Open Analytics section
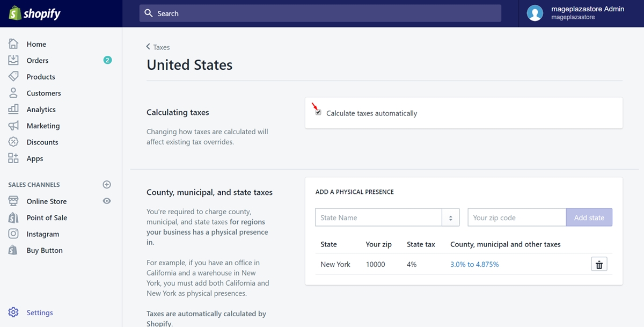The width and height of the screenshot is (644, 327). (x=41, y=110)
